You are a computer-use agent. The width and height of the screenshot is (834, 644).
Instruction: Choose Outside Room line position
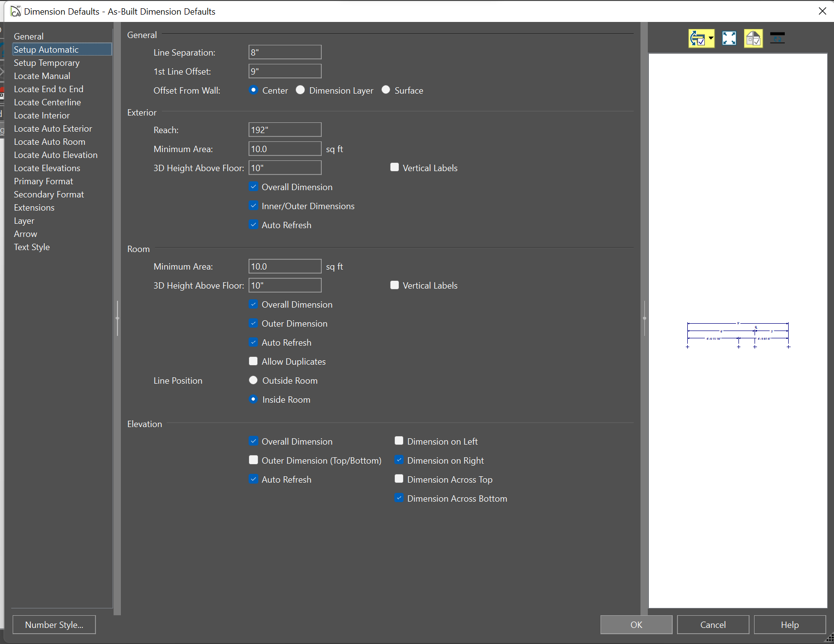point(253,380)
